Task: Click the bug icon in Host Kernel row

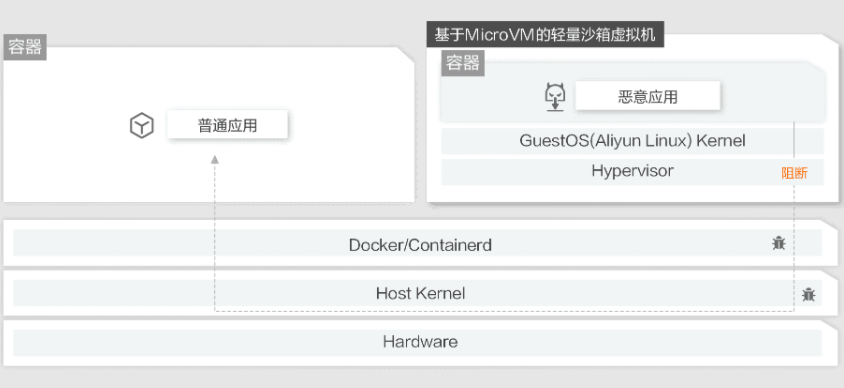Action: pyautogui.click(x=808, y=294)
